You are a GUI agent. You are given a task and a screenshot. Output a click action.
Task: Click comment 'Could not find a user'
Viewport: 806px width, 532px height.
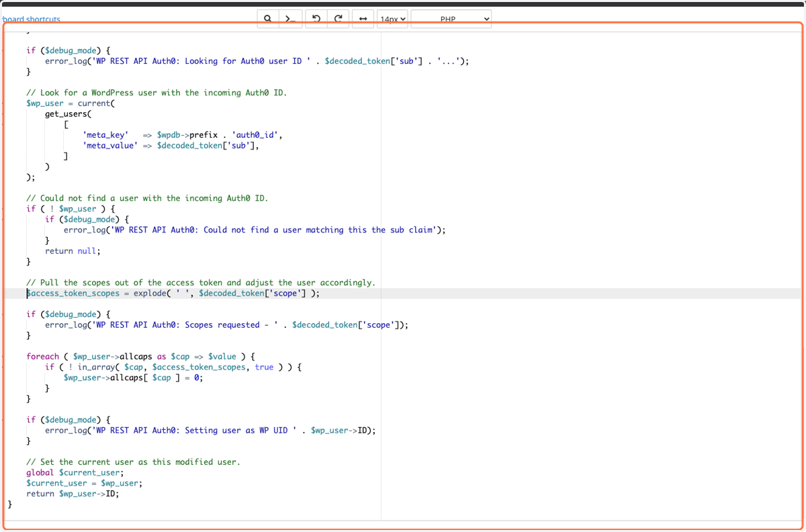[x=147, y=198]
